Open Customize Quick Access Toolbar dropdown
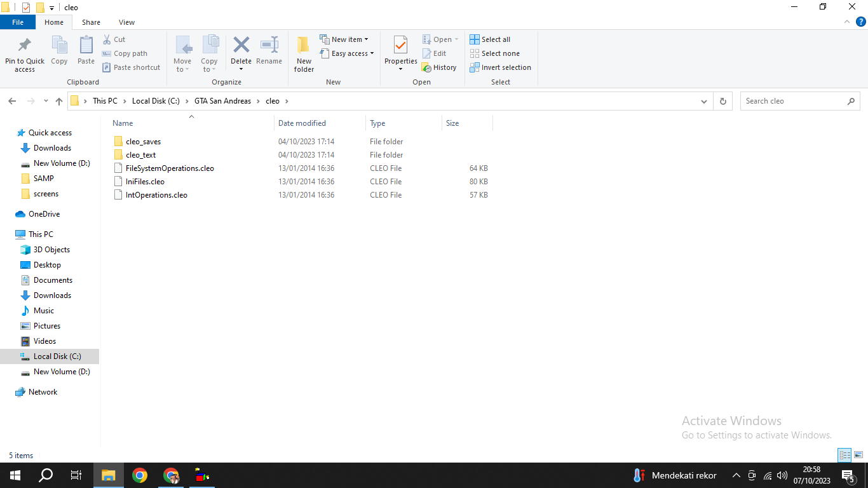Screen dimensions: 868x488 pyautogui.click(x=51, y=8)
